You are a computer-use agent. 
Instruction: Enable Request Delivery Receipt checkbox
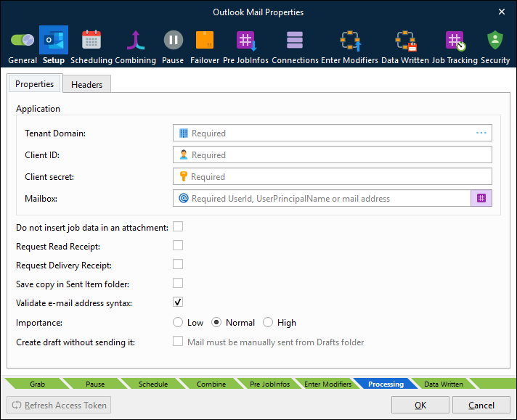click(178, 264)
